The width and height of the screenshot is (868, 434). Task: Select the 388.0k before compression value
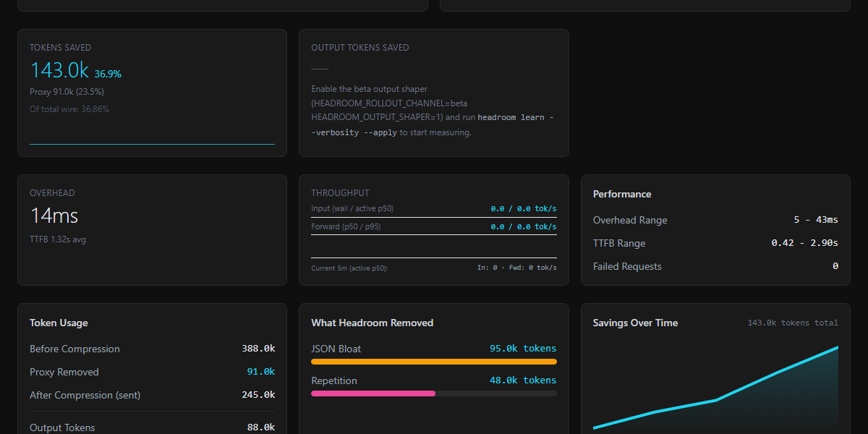pyautogui.click(x=258, y=349)
